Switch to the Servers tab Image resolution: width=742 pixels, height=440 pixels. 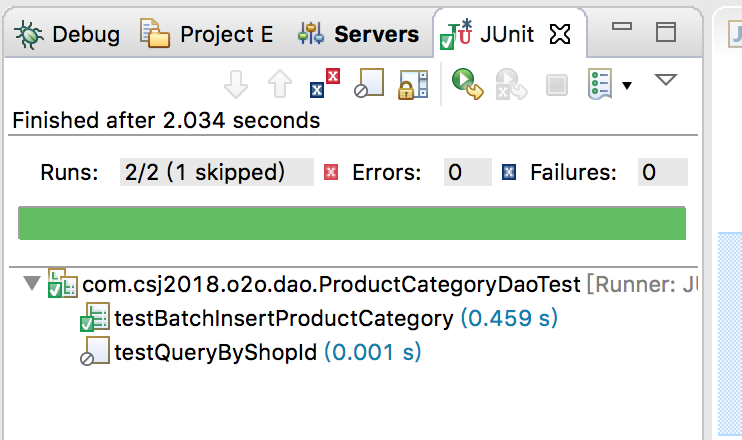point(358,35)
